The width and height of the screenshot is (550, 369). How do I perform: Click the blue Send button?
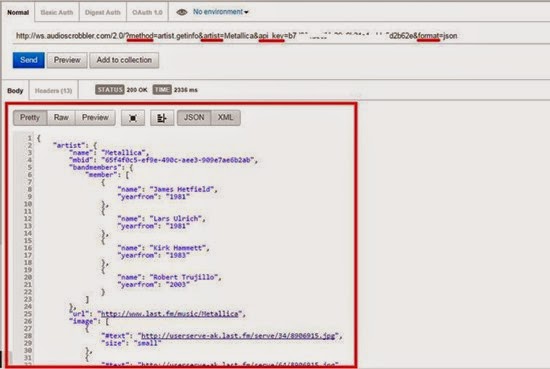pos(29,60)
